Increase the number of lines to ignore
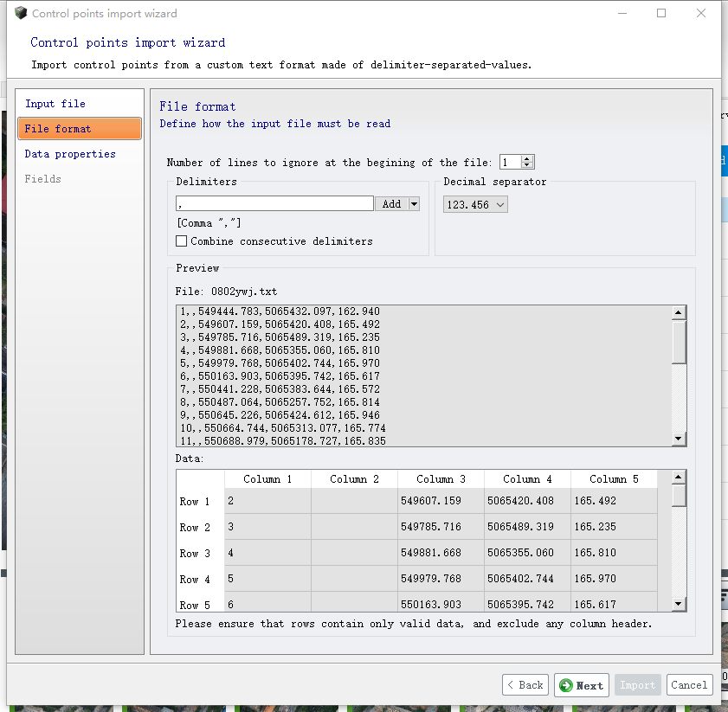Image resolution: width=728 pixels, height=712 pixels. pos(527,158)
